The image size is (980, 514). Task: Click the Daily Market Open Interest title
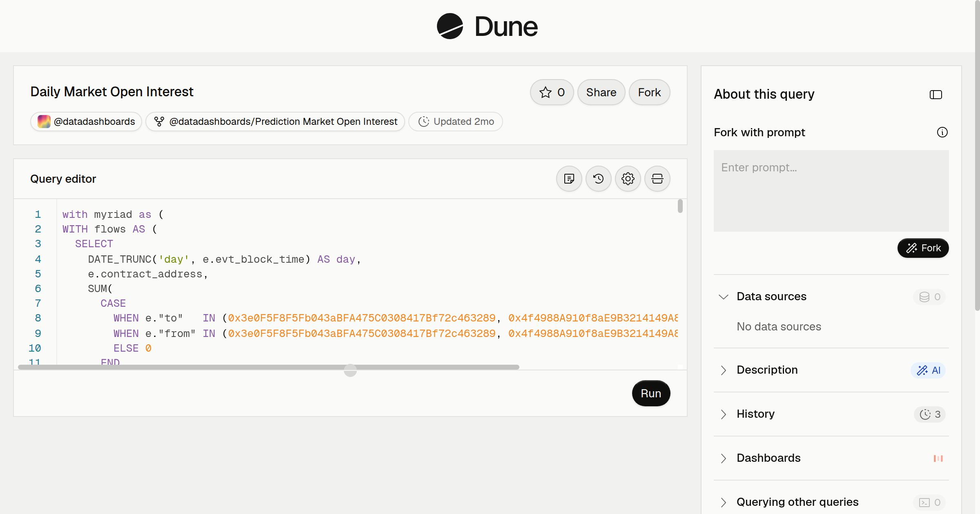click(112, 92)
